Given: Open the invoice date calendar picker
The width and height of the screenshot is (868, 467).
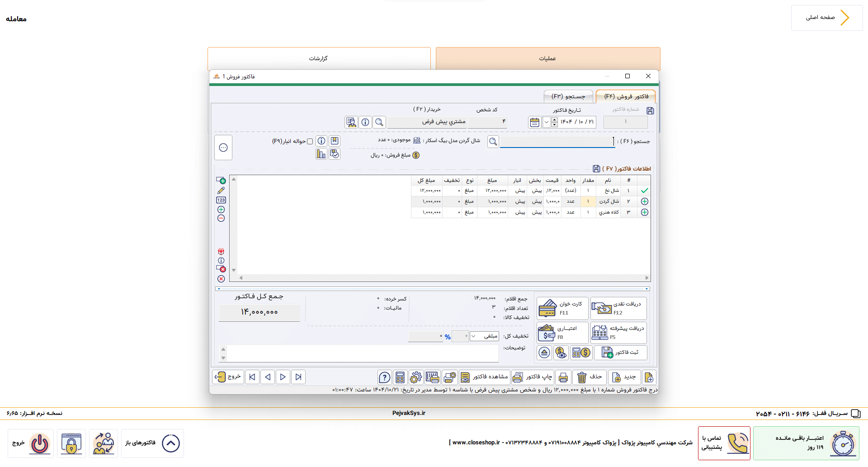Looking at the screenshot, I should tap(534, 122).
